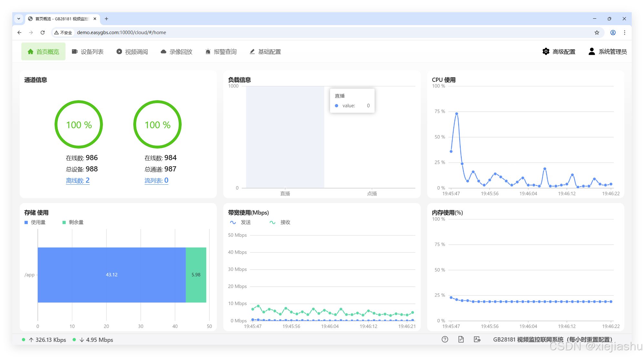Click the 离线数: 2 link
The height and width of the screenshot is (357, 644).
(x=78, y=180)
